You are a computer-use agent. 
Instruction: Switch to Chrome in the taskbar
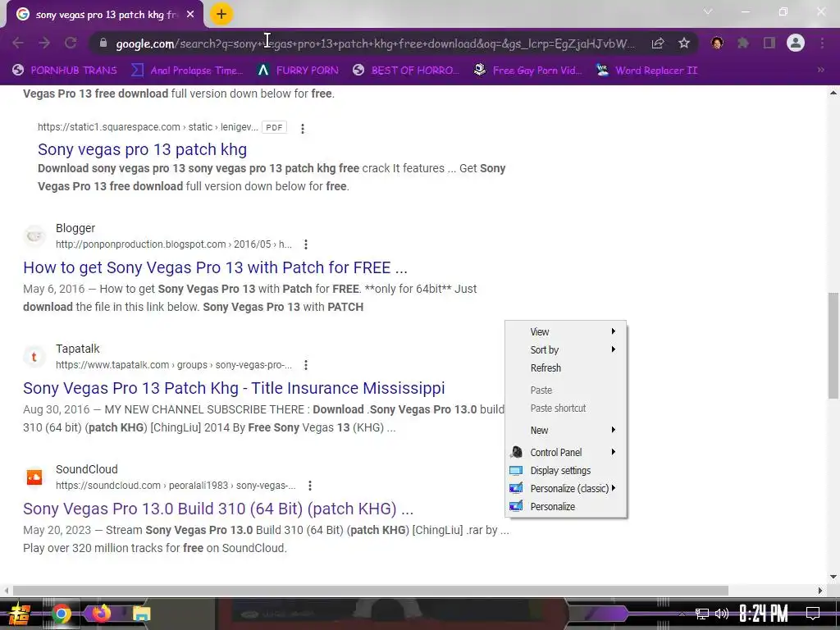coord(62,614)
